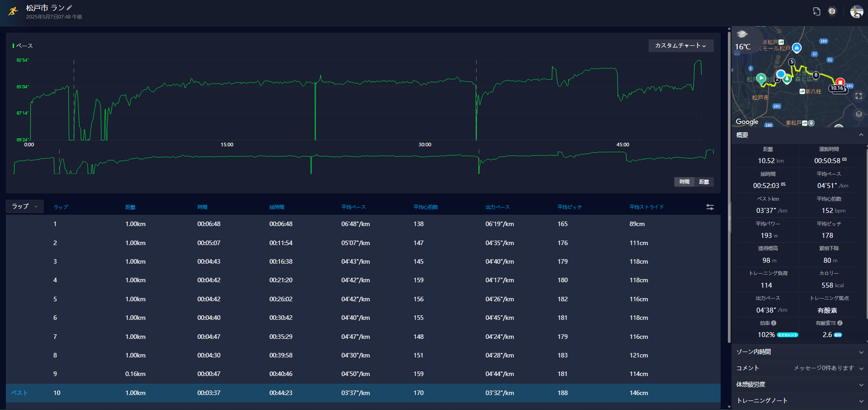The height and width of the screenshot is (410, 868).
Task: Switch chart axis to 時間
Action: [684, 182]
